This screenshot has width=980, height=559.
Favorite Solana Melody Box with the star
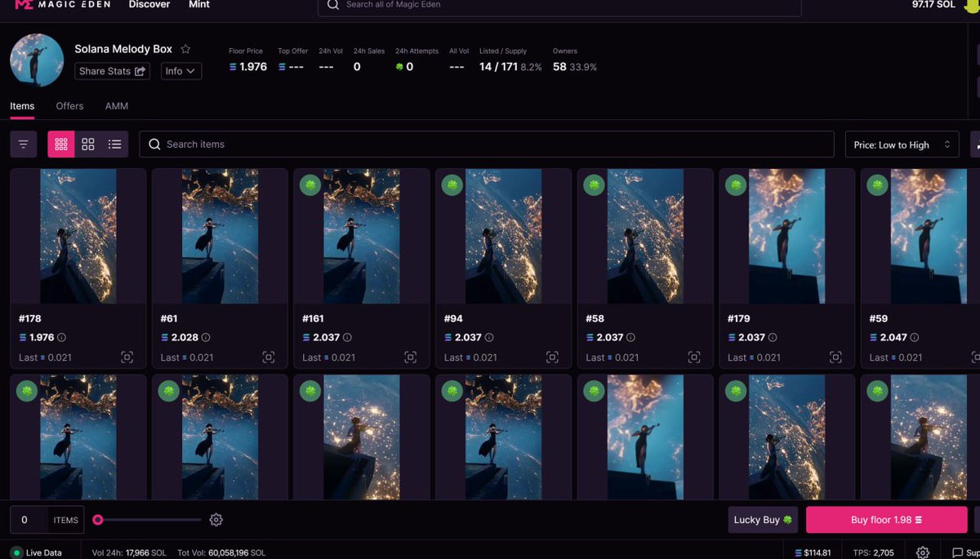(185, 49)
